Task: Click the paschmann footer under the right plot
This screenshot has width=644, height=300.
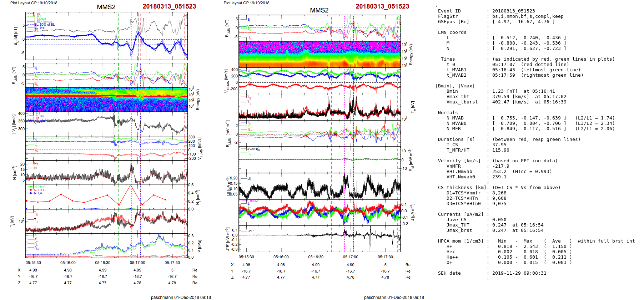Action: (394, 297)
